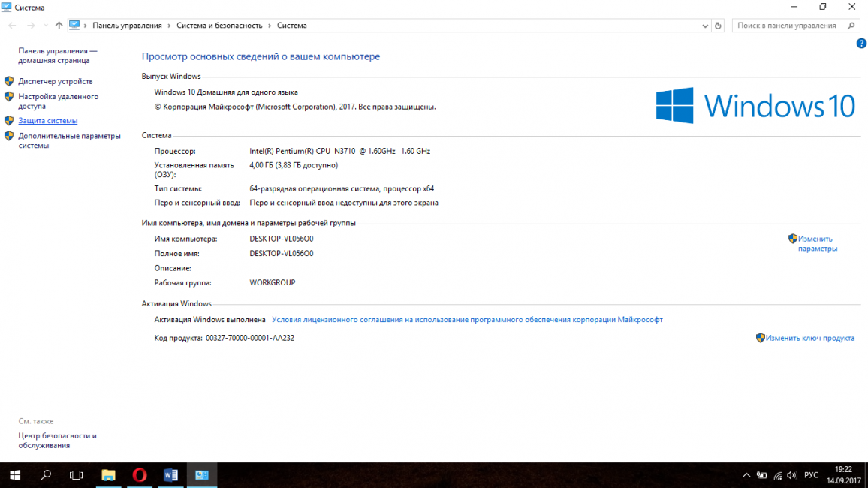
Task: Click installed memory value "4,00 ГБ"
Action: [x=261, y=165]
